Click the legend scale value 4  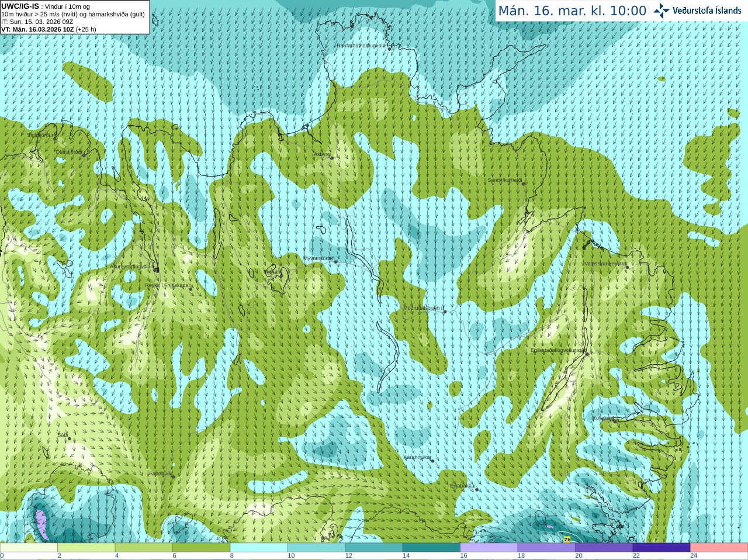coord(117,556)
